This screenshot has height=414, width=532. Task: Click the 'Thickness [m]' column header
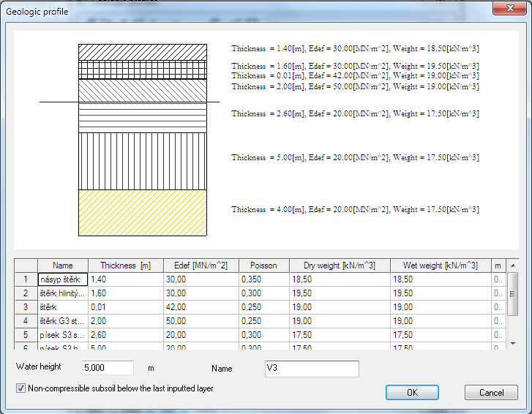(x=125, y=266)
